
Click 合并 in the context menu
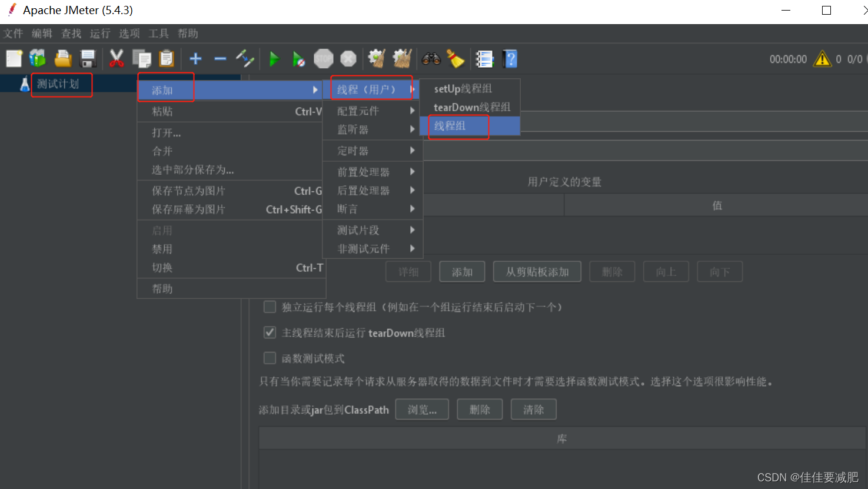[x=230, y=151]
